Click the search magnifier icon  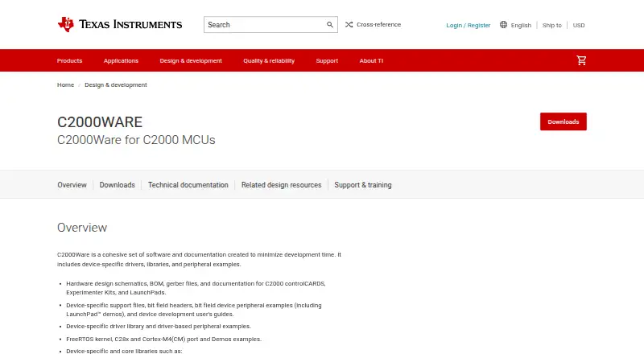pos(330,25)
